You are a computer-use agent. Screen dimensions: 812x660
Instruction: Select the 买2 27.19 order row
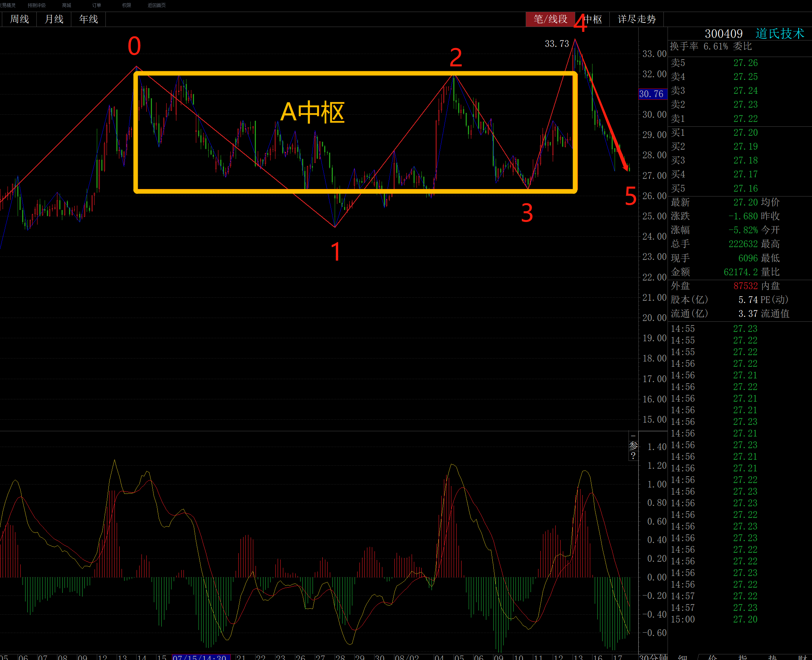tap(740, 146)
